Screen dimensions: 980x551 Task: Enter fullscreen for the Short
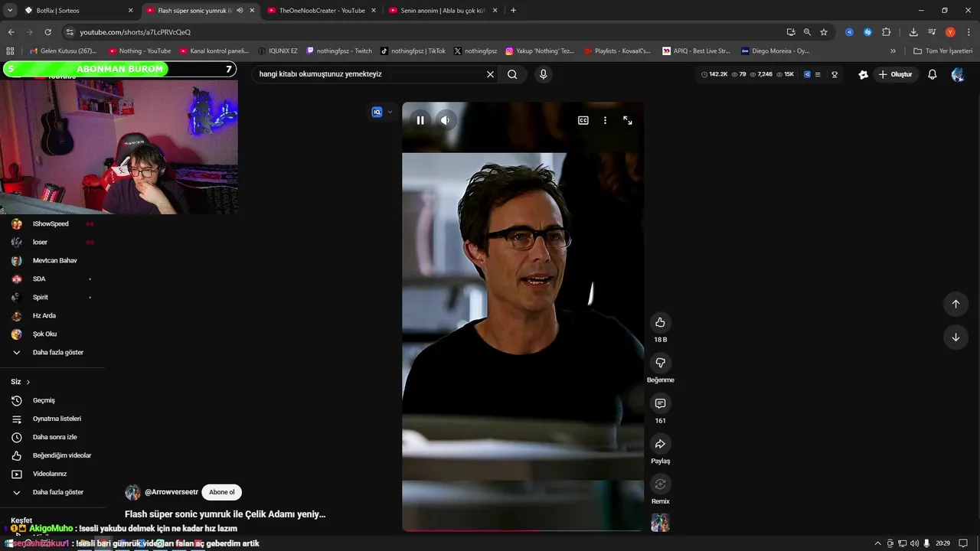(x=628, y=120)
